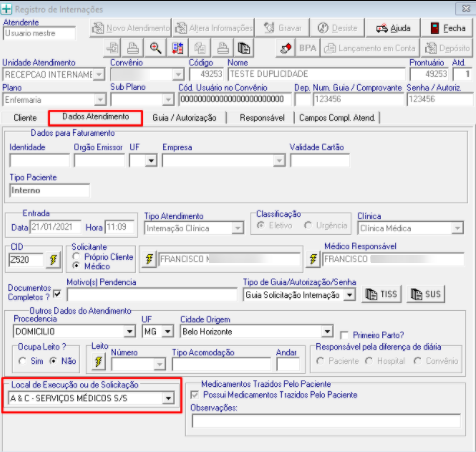Open the Empresa dropdown
Image resolution: width=476 pixels, height=452 pixels.
click(x=279, y=161)
